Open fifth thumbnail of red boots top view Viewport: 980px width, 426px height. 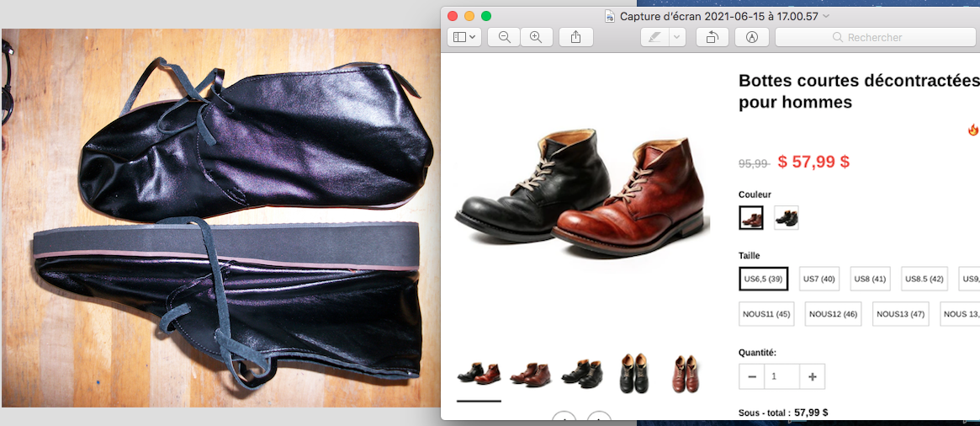pyautogui.click(x=686, y=374)
